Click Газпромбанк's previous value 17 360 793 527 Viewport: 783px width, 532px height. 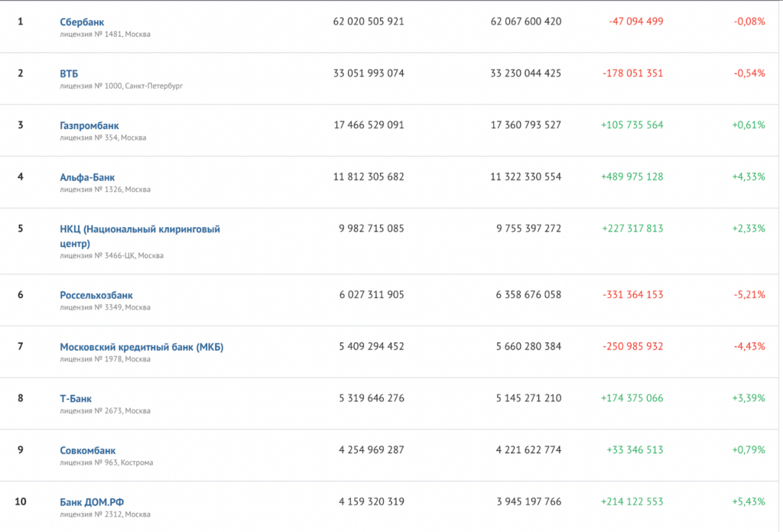pos(525,125)
